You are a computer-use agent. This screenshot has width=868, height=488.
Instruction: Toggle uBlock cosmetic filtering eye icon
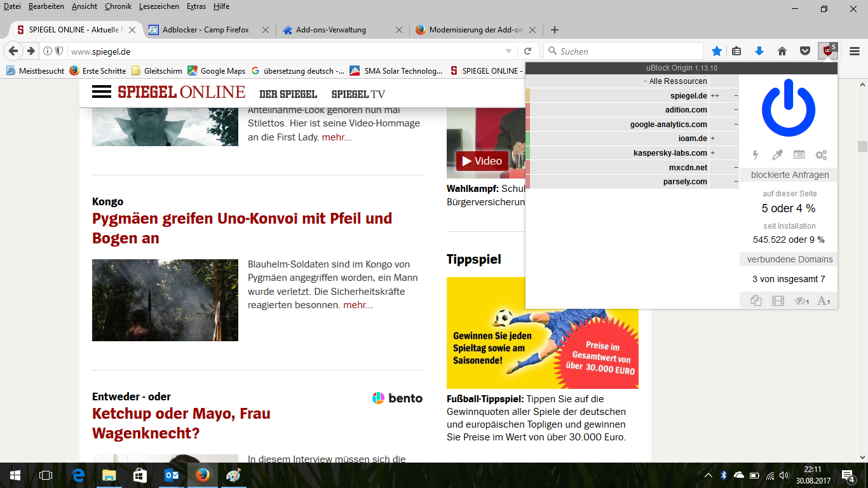coord(801,301)
